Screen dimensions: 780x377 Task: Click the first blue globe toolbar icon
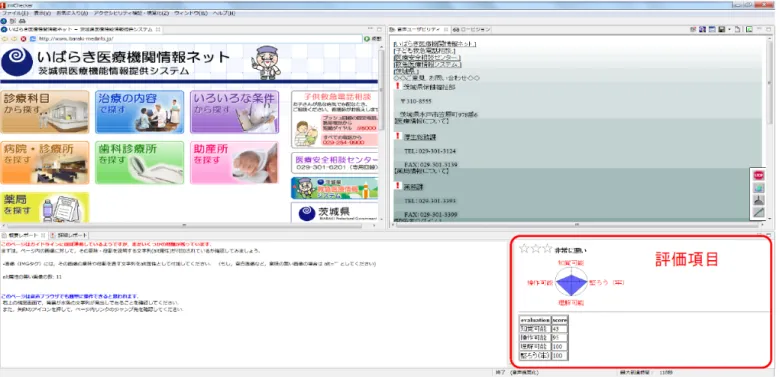point(3,21)
